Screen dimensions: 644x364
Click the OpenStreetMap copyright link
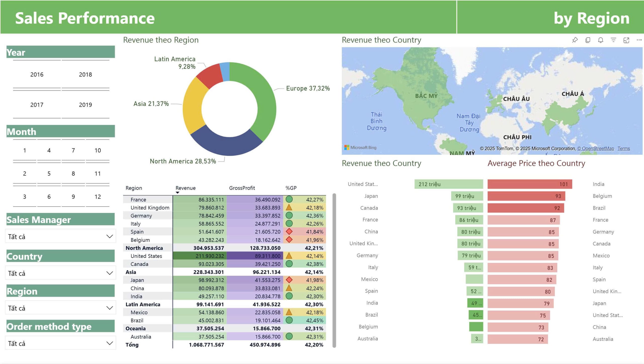[x=596, y=148]
